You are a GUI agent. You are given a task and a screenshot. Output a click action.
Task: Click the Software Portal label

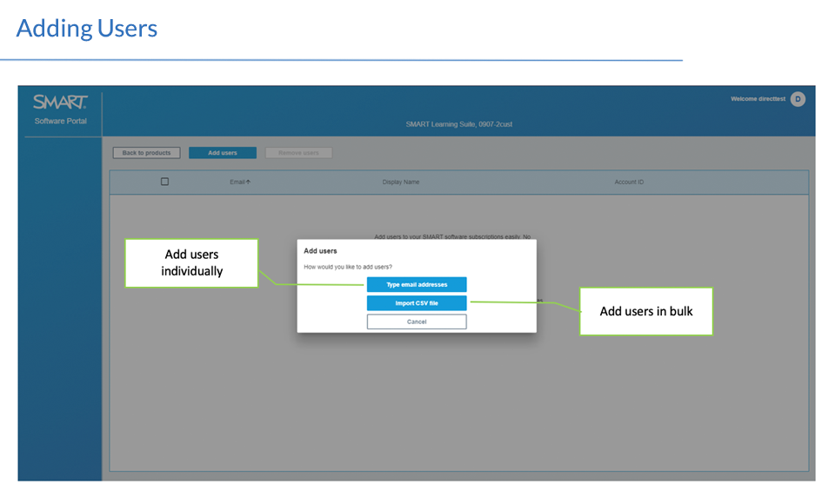(x=61, y=121)
